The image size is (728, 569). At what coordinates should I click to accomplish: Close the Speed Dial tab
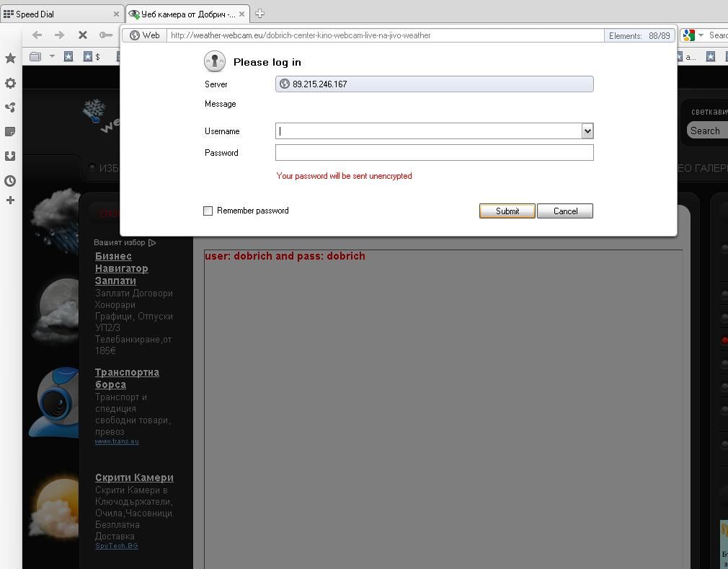tap(116, 14)
